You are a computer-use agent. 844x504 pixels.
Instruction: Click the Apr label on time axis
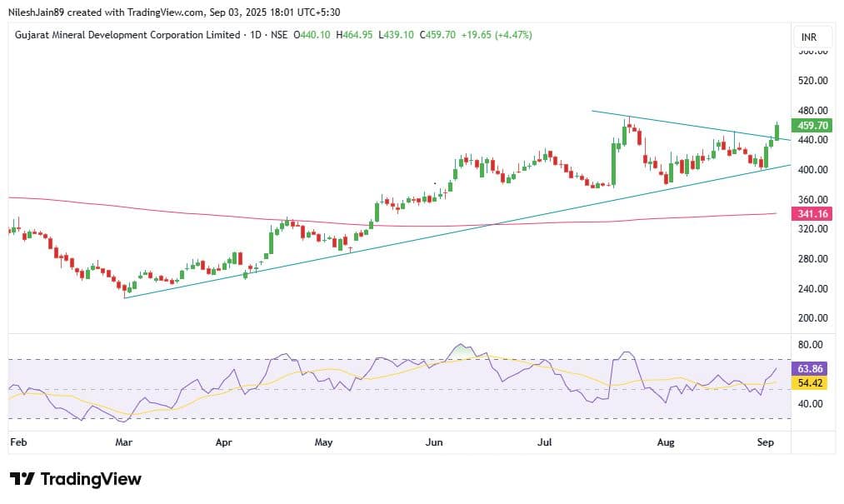[223, 442]
